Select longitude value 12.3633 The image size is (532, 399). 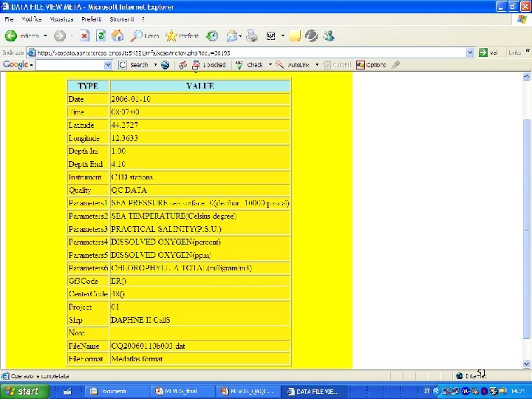pyautogui.click(x=125, y=138)
